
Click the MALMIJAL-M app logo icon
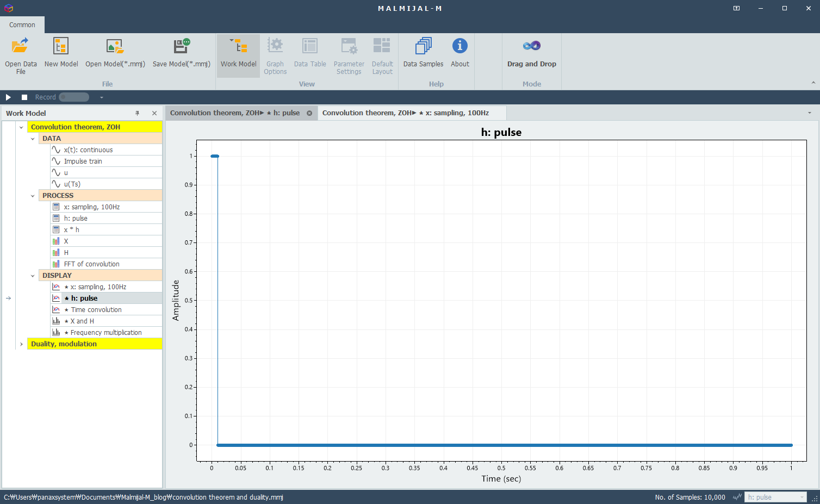pos(8,8)
